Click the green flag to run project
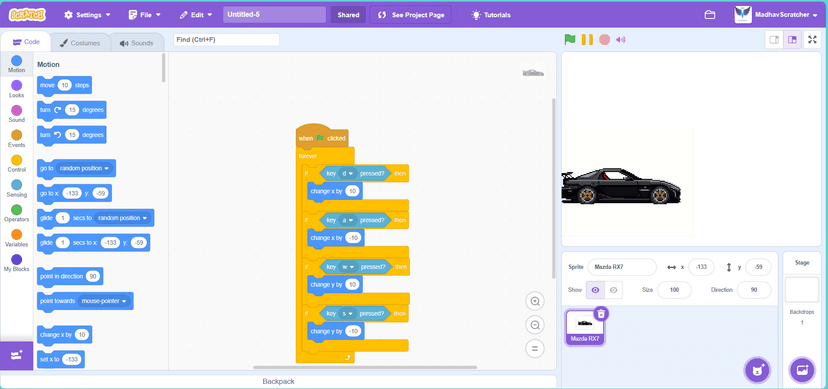The image size is (828, 389). tap(569, 39)
